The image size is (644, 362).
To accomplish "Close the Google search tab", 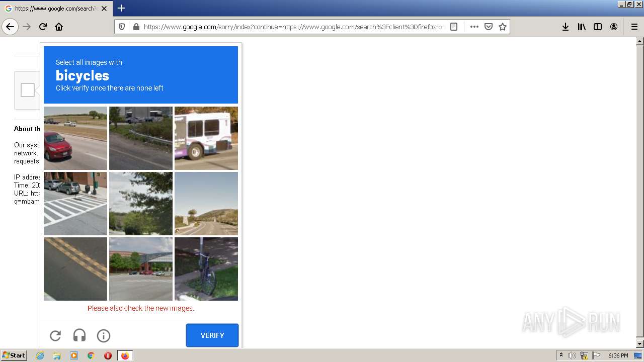I will (x=104, y=9).
